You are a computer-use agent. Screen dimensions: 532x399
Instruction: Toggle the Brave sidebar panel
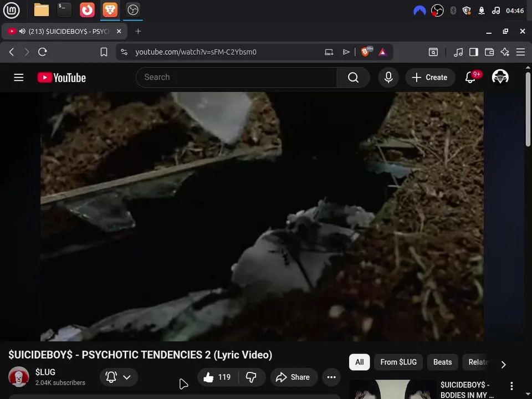[474, 52]
